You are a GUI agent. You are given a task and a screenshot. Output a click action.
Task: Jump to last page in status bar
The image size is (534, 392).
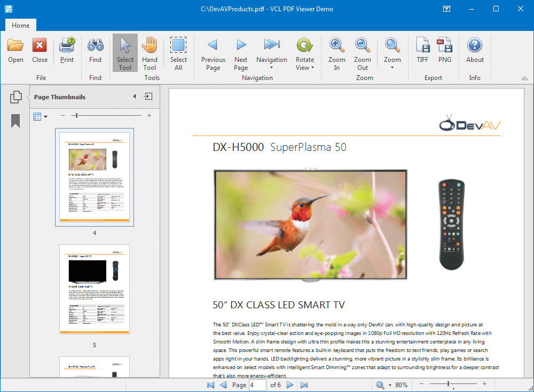pos(304,385)
